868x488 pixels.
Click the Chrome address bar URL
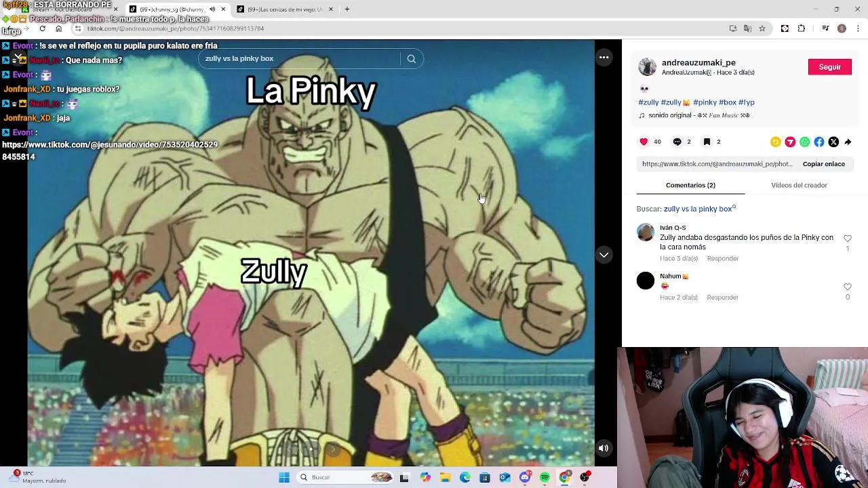pyautogui.click(x=175, y=28)
